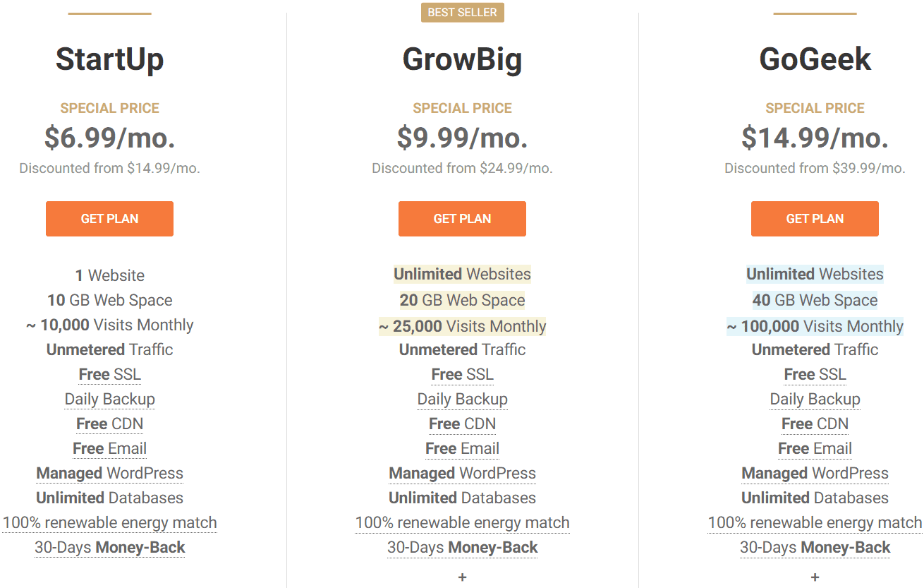
Task: Click GET PLAN under GoGeek
Action: coord(815,219)
